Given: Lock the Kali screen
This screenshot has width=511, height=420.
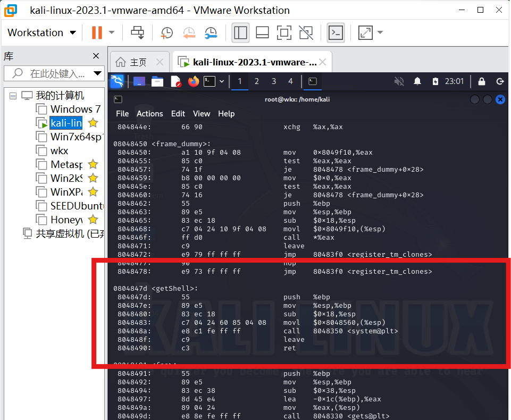Looking at the screenshot, I should (x=482, y=81).
